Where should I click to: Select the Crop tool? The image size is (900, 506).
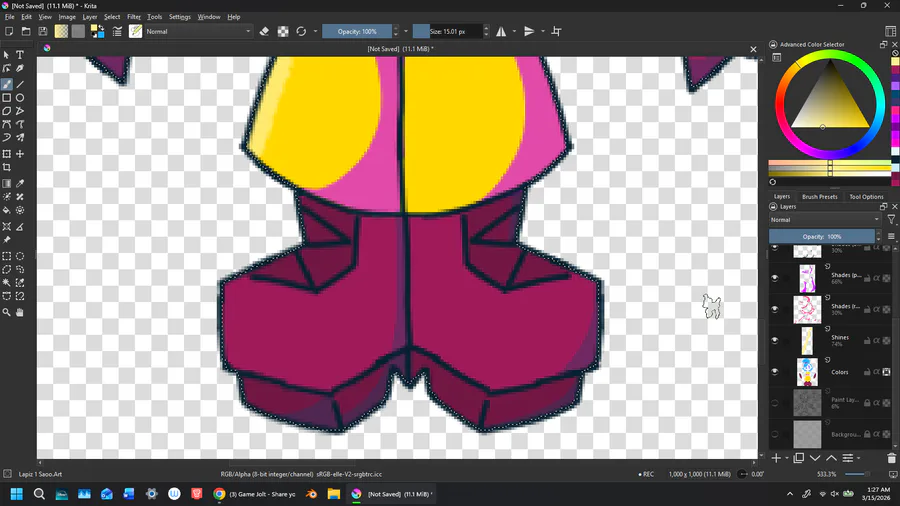[x=7, y=168]
